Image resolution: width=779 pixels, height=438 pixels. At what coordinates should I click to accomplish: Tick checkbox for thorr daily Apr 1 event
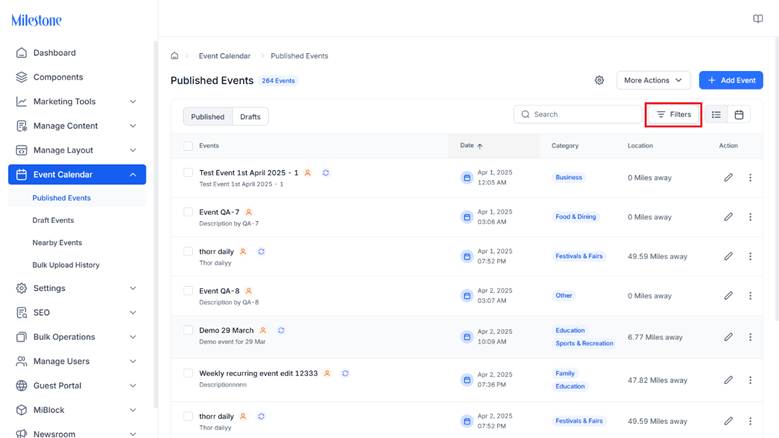pos(188,251)
